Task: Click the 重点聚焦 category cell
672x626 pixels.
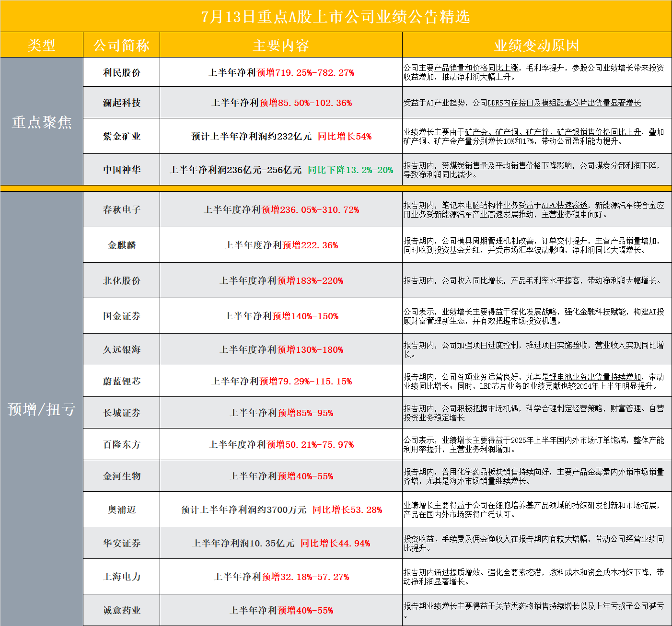Action: [x=42, y=121]
